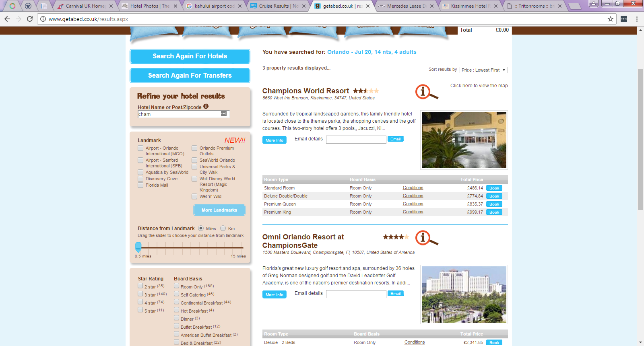Open the info magnifier for Champions World Resort

click(426, 92)
